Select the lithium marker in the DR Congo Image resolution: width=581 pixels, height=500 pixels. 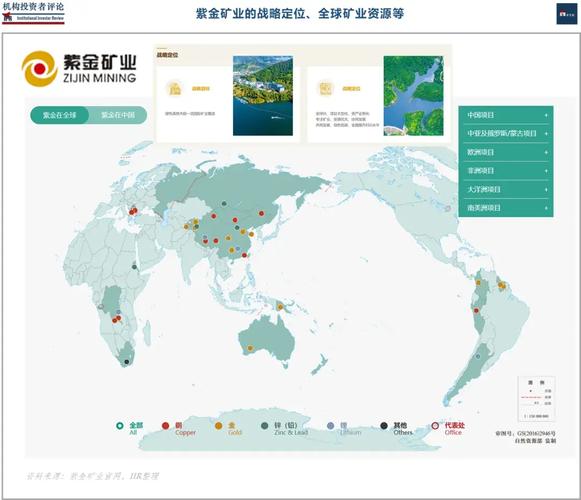(118, 312)
